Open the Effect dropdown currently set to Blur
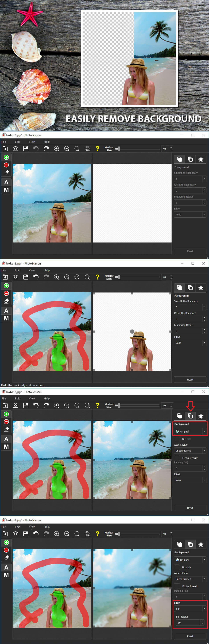This screenshot has height=644, width=209. [x=190, y=608]
